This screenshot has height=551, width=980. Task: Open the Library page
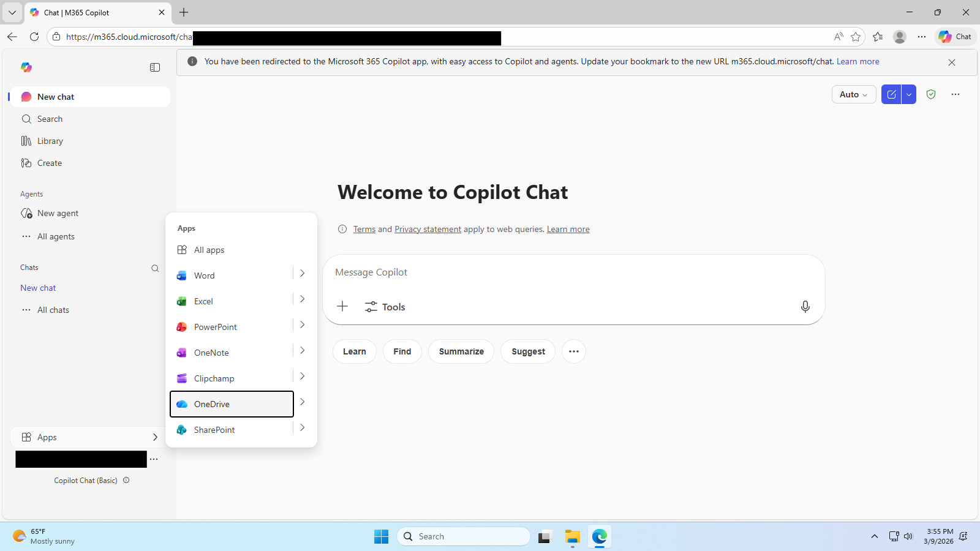point(90,141)
